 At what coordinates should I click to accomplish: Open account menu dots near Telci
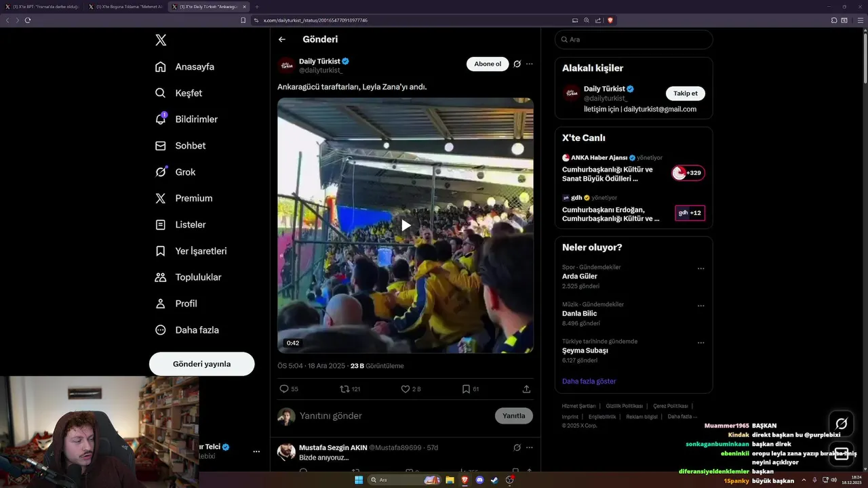(256, 451)
